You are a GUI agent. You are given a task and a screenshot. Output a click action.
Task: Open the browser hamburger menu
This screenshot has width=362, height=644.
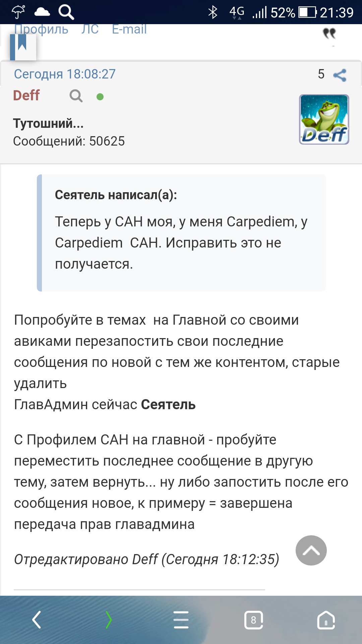(x=181, y=620)
